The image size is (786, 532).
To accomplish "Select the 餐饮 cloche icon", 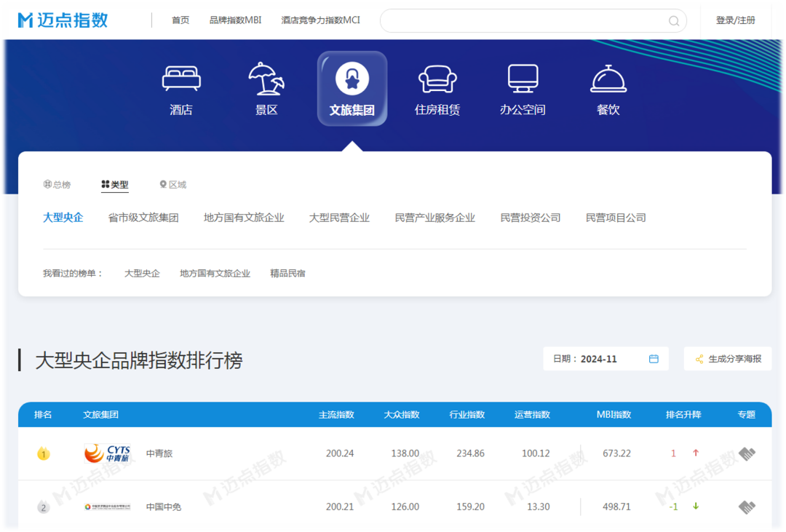I will pyautogui.click(x=608, y=79).
